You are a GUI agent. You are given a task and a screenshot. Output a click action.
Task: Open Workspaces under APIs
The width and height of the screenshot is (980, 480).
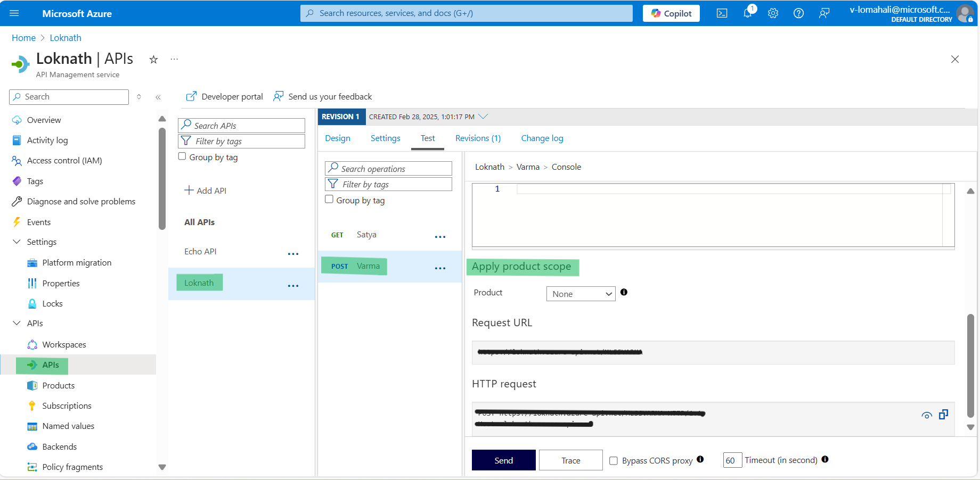[x=64, y=345]
